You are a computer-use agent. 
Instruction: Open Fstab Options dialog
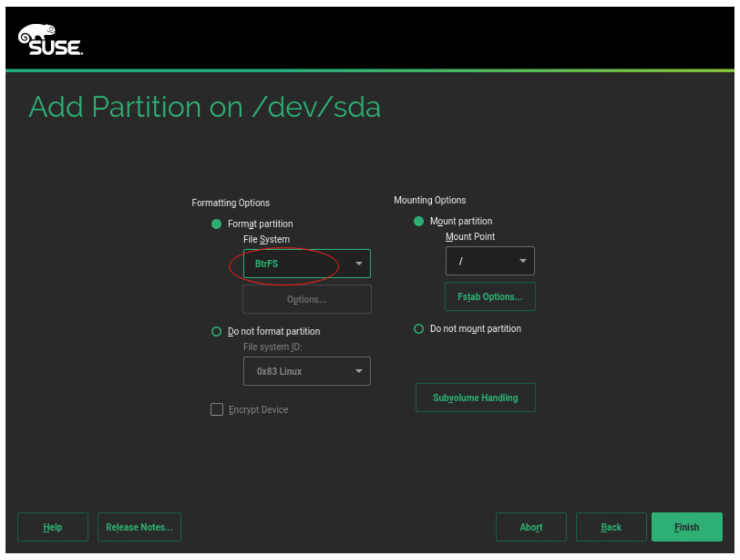click(490, 297)
